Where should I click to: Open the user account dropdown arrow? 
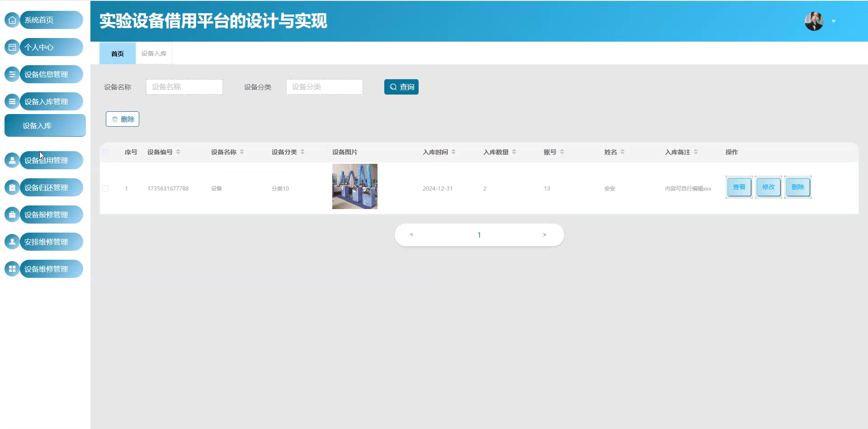(x=834, y=21)
